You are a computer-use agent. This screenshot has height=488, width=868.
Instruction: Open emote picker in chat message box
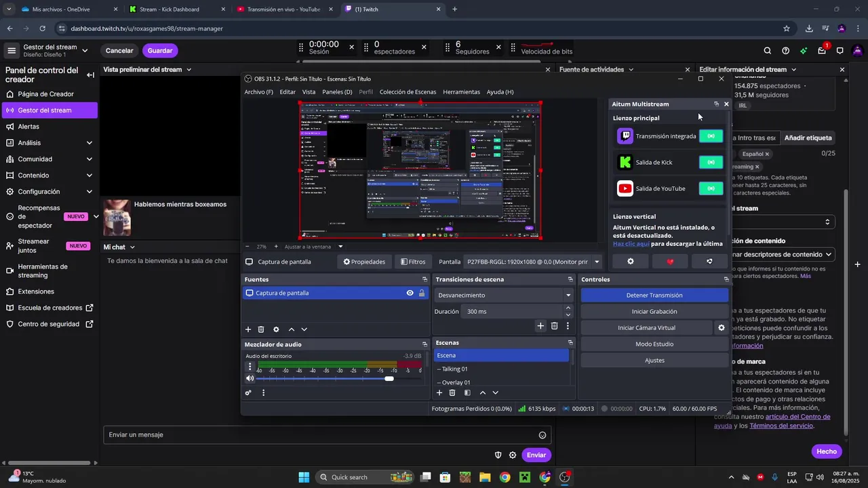(x=542, y=435)
